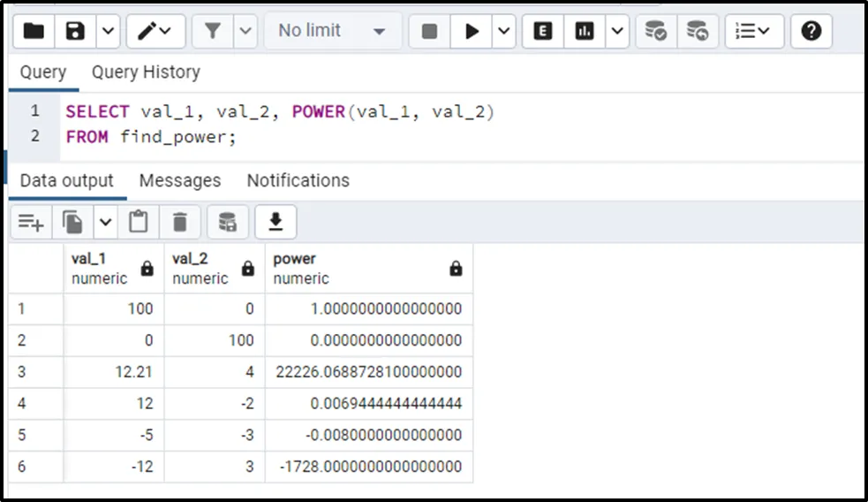Click the Edit pencil icon

coord(148,32)
